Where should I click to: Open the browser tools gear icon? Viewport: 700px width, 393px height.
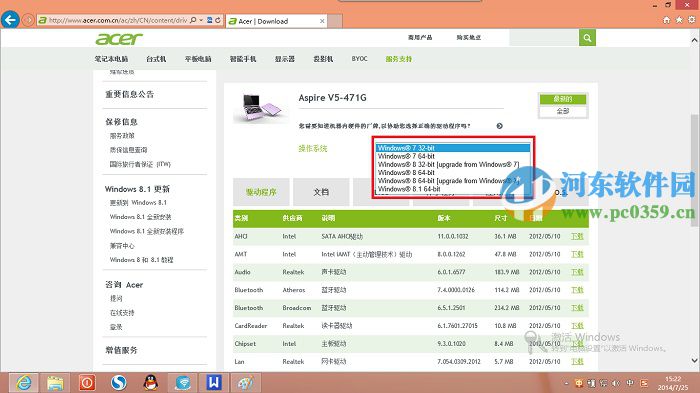click(x=692, y=20)
